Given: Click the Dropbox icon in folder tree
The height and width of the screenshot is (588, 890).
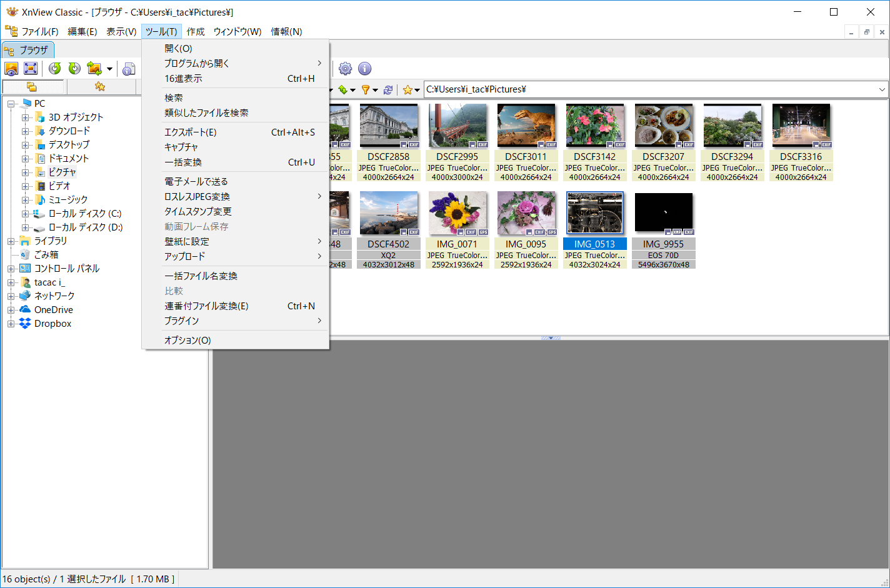Looking at the screenshot, I should pos(25,323).
